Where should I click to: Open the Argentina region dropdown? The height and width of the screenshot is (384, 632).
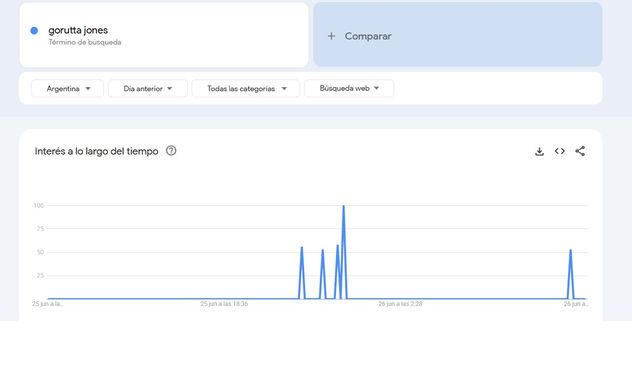click(67, 89)
